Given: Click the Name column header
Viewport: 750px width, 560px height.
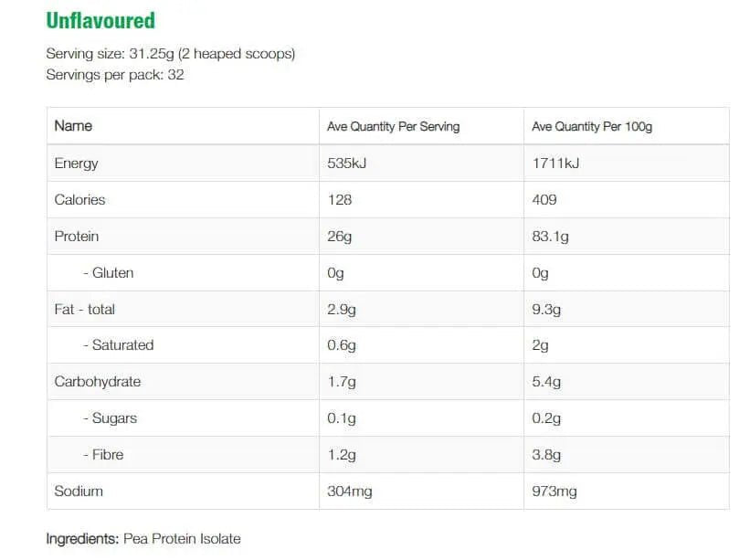Looking at the screenshot, I should coord(73,126).
